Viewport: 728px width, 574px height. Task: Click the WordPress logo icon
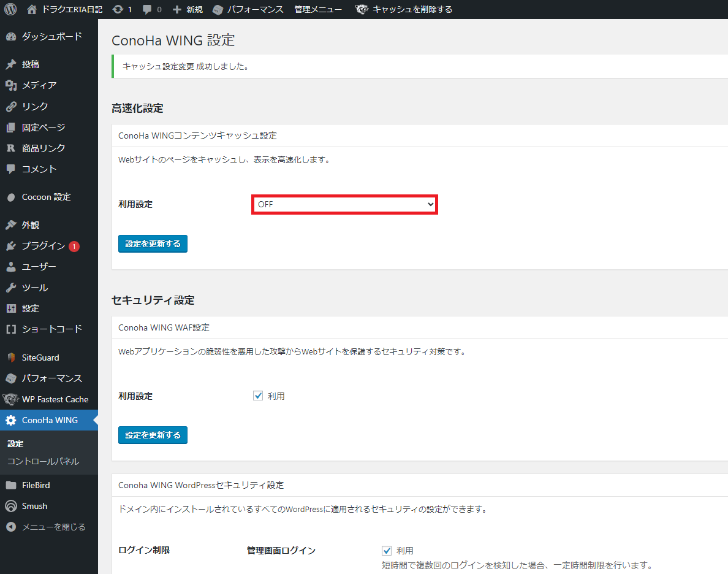[10, 9]
